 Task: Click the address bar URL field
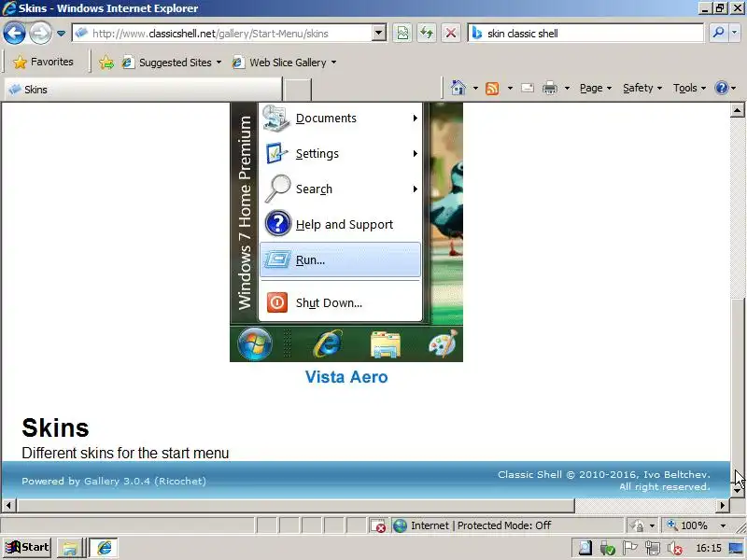coord(223,34)
